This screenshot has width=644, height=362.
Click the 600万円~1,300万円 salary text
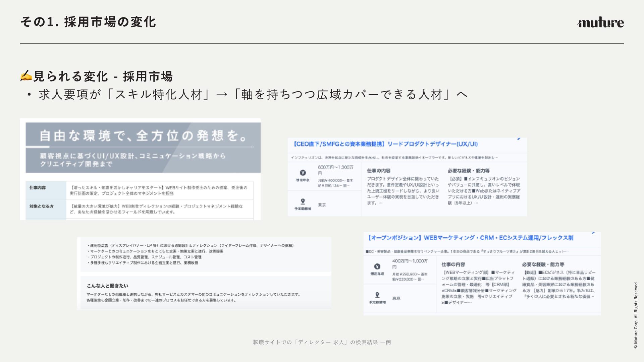(x=335, y=167)
